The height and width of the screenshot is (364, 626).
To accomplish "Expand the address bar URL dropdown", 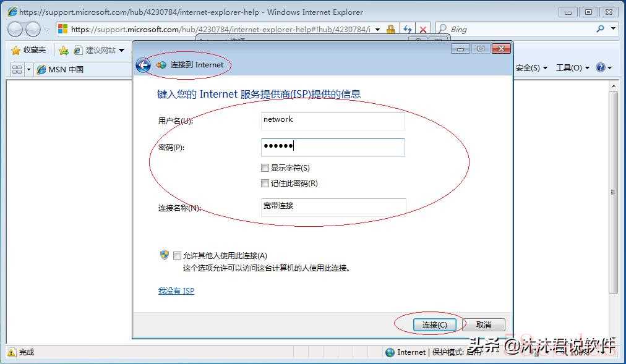I will click(377, 30).
